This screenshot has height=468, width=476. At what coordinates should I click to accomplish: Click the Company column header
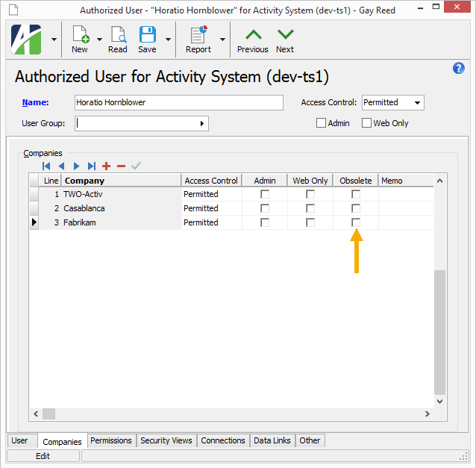[x=122, y=181]
